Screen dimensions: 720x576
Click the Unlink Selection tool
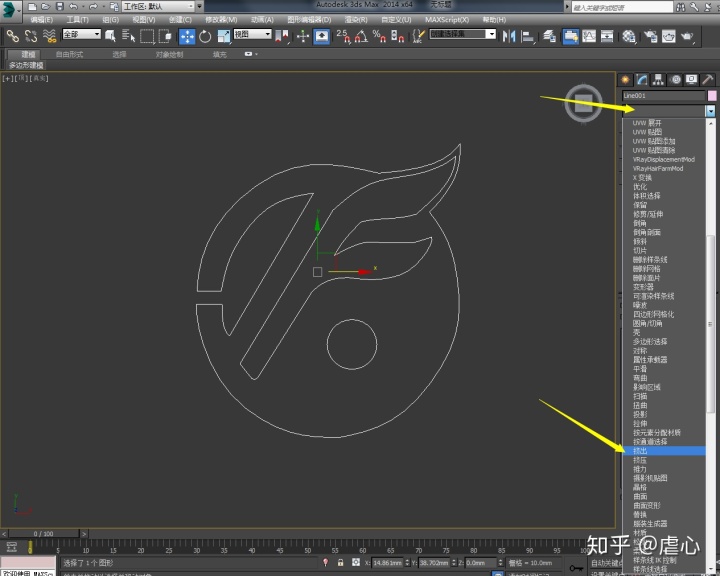31,36
